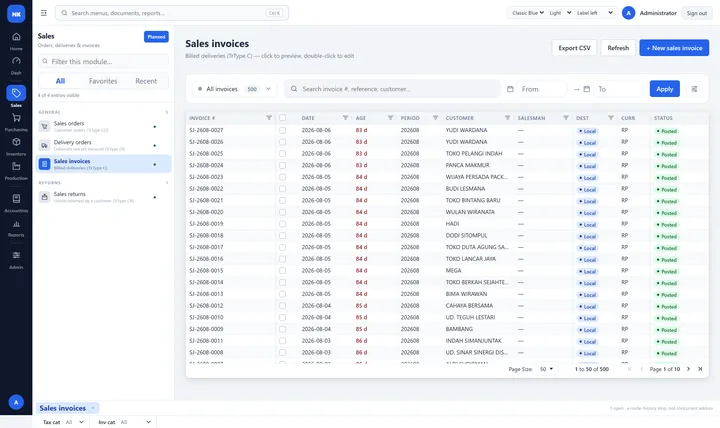
Task: Click the Sign out button
Action: coord(697,13)
